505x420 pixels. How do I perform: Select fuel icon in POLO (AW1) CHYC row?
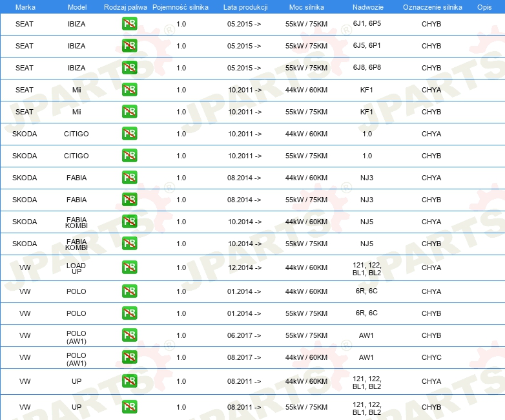(x=129, y=357)
